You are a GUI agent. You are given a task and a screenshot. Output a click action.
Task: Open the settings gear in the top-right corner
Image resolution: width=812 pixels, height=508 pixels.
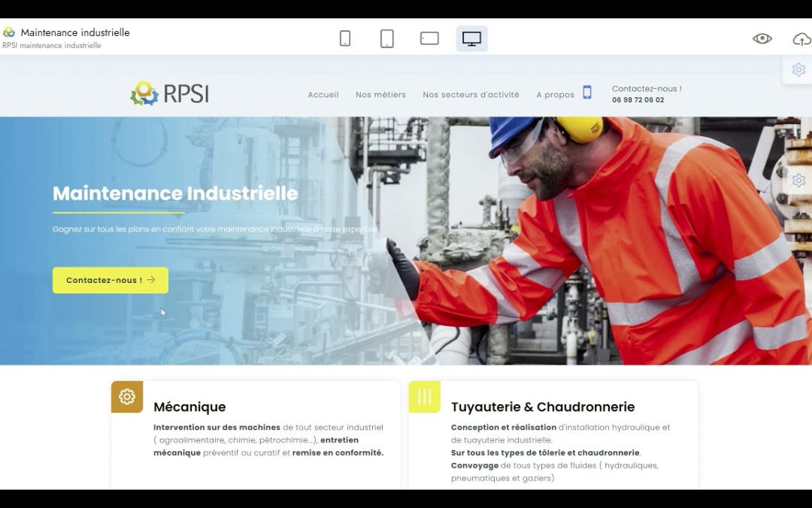(798, 68)
